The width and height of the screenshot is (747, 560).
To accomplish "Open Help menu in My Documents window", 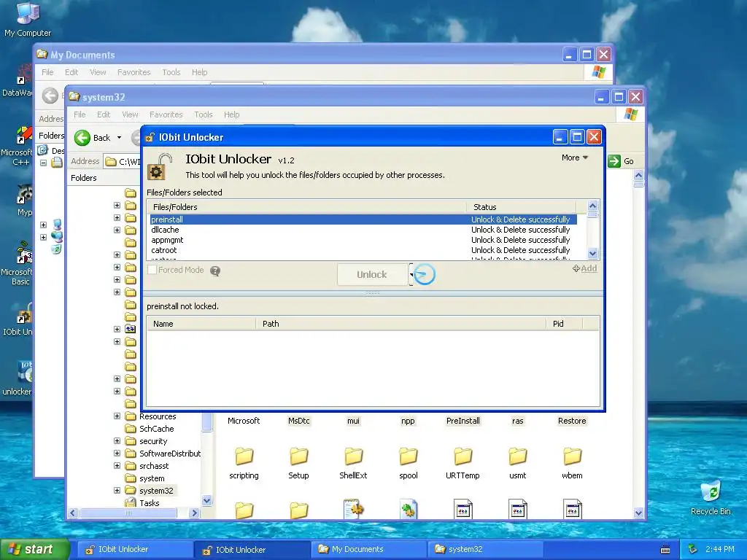I will point(199,72).
